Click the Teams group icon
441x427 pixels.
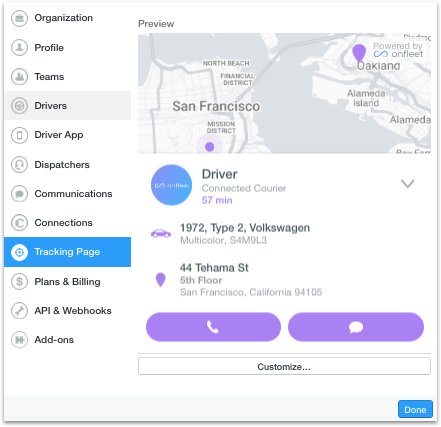point(19,77)
